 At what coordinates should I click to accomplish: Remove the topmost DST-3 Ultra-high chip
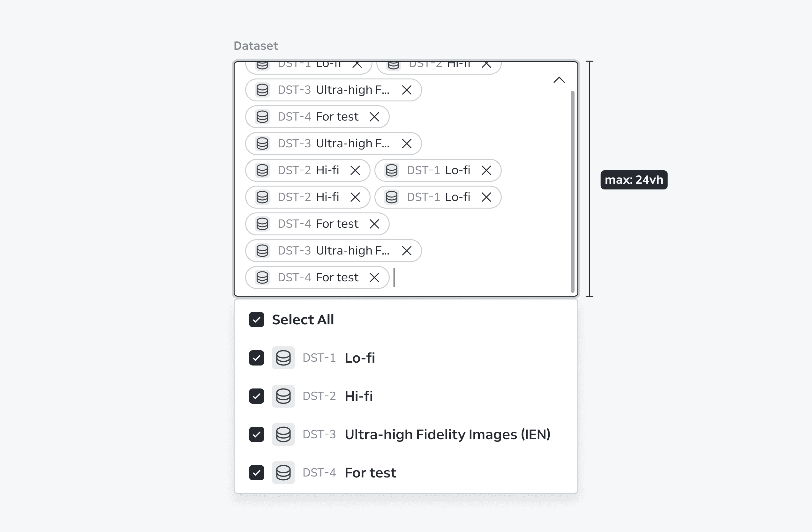406,90
